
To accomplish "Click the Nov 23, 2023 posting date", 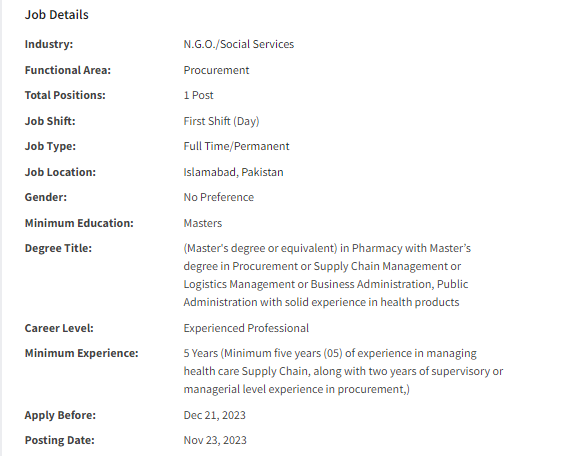I will (x=215, y=440).
